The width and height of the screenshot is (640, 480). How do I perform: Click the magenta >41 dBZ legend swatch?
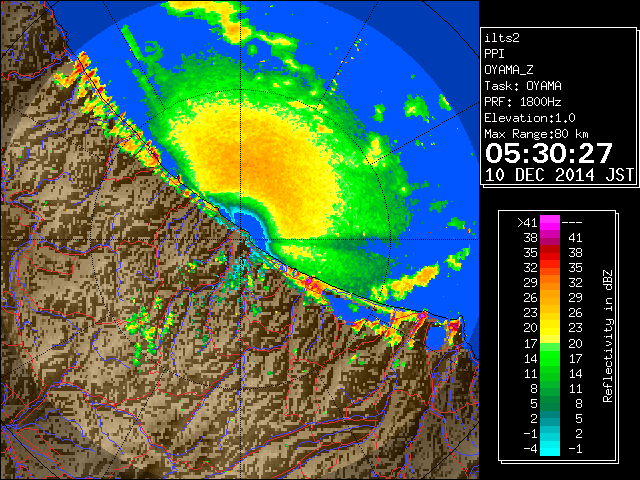550,222
